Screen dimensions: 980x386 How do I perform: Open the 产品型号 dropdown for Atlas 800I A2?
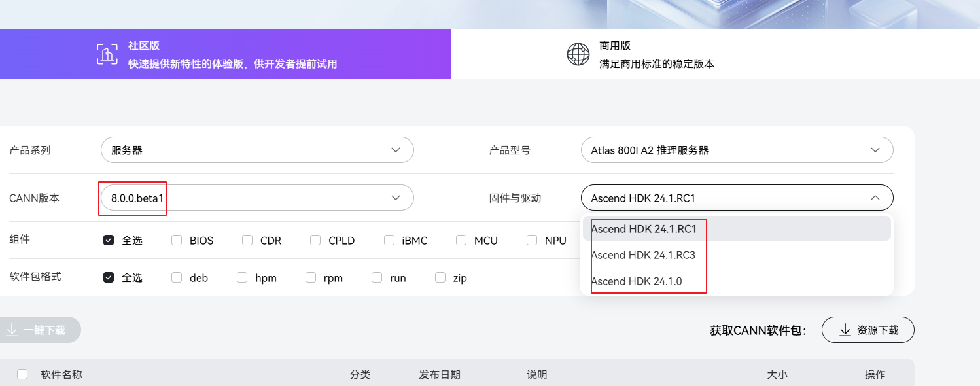[x=737, y=150]
